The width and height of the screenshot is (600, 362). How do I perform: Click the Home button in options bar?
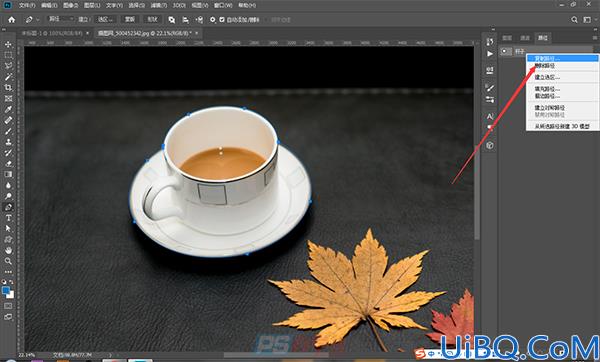tap(11, 20)
